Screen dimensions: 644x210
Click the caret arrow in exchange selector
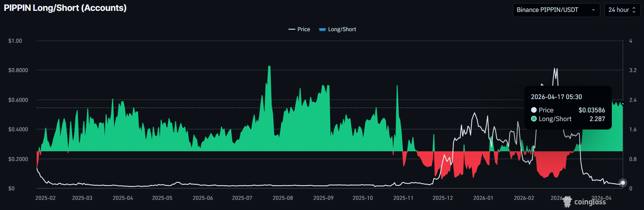tap(593, 10)
